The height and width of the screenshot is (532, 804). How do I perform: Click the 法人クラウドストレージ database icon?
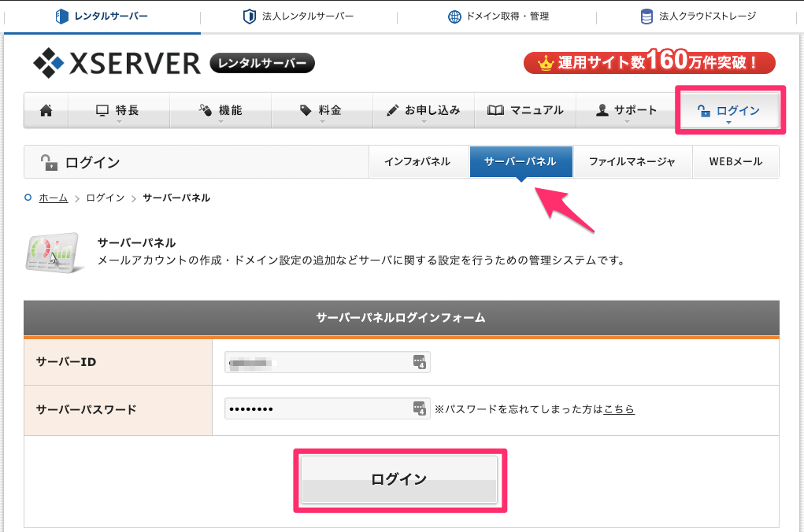[x=647, y=17]
